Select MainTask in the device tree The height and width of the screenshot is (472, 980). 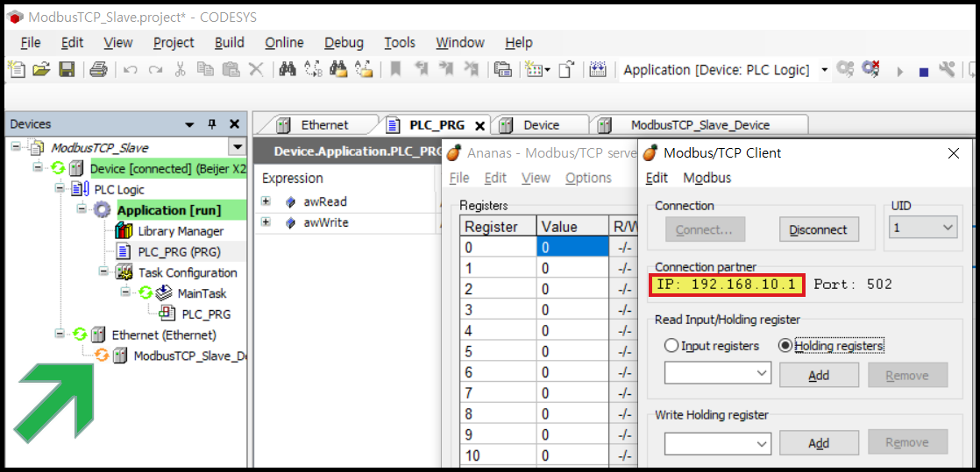click(202, 292)
